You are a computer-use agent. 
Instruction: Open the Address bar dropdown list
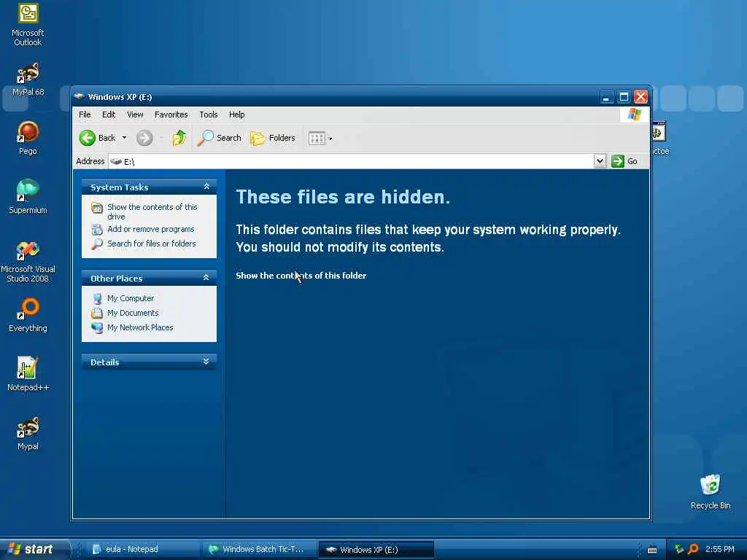[600, 161]
